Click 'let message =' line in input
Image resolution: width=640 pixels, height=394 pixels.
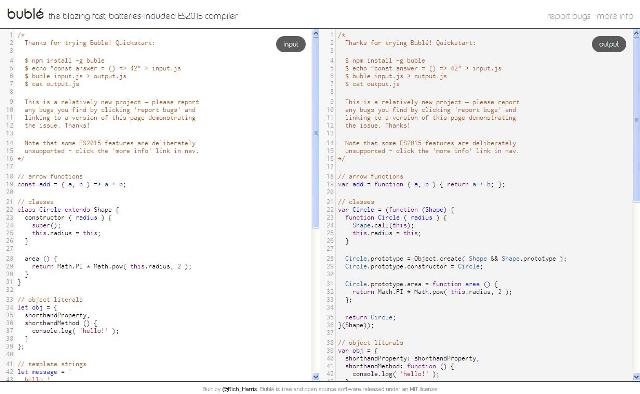[44, 372]
